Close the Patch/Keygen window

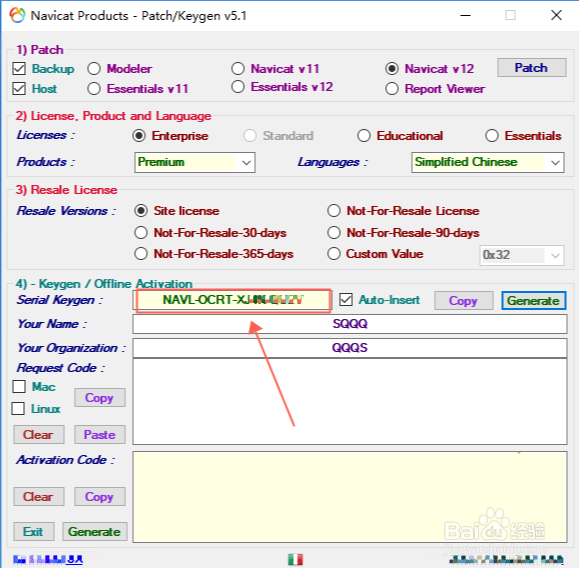pyautogui.click(x=556, y=15)
